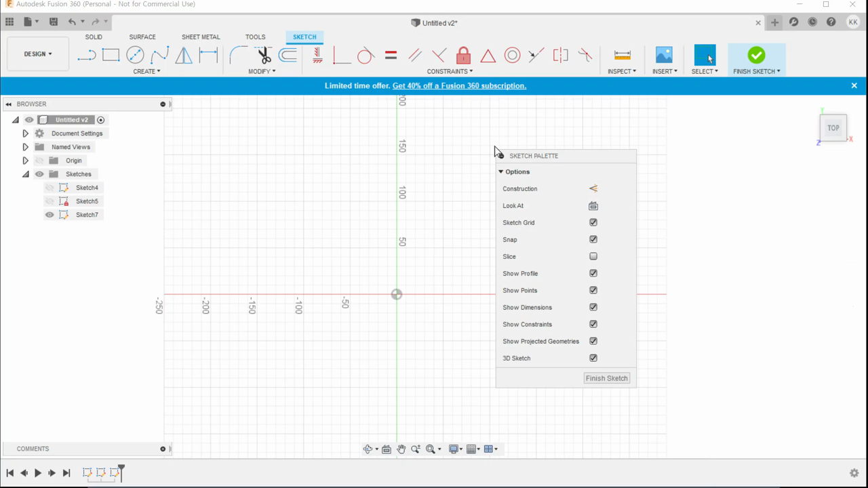Apply the Parallel constraint
This screenshot has width=868, height=488.
[x=415, y=56]
